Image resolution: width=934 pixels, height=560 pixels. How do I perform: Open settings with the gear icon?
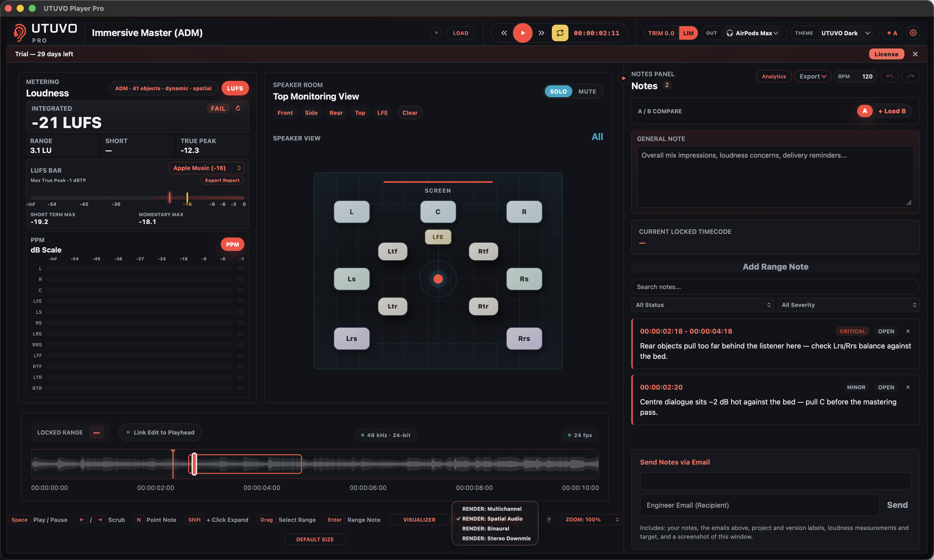(913, 33)
